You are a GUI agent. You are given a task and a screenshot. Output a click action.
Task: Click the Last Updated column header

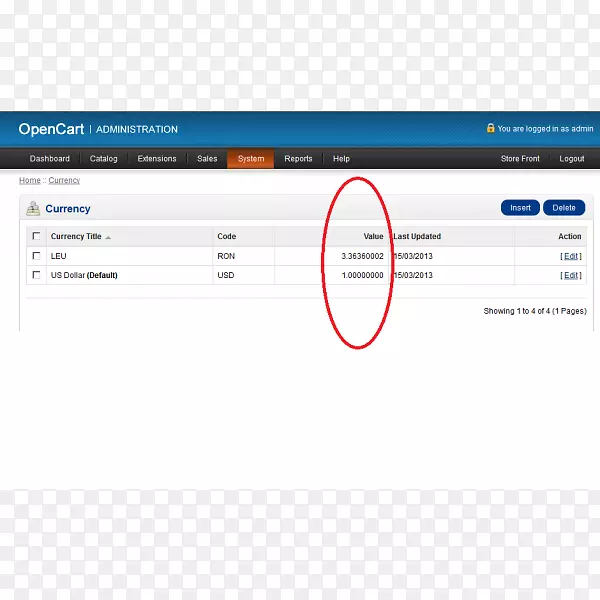tap(417, 236)
